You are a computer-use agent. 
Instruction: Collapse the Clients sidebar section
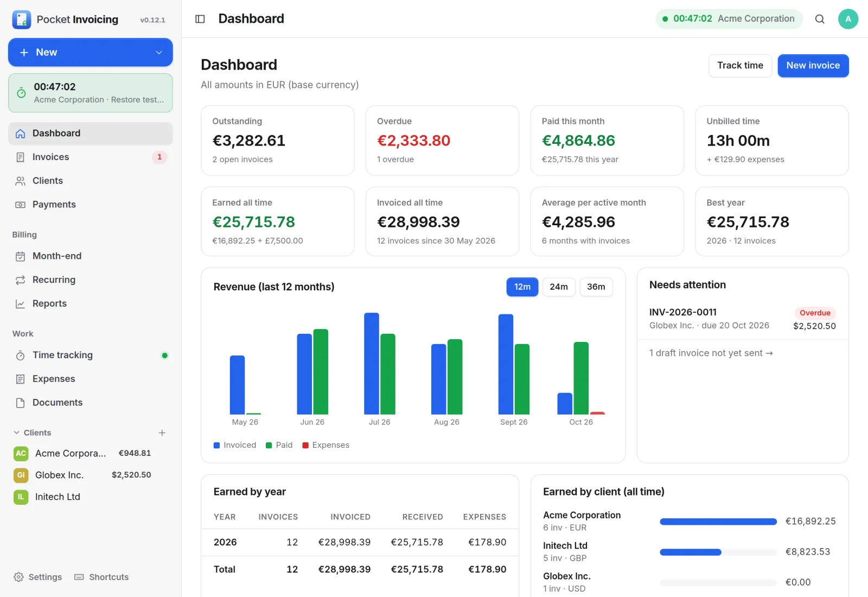point(31,433)
